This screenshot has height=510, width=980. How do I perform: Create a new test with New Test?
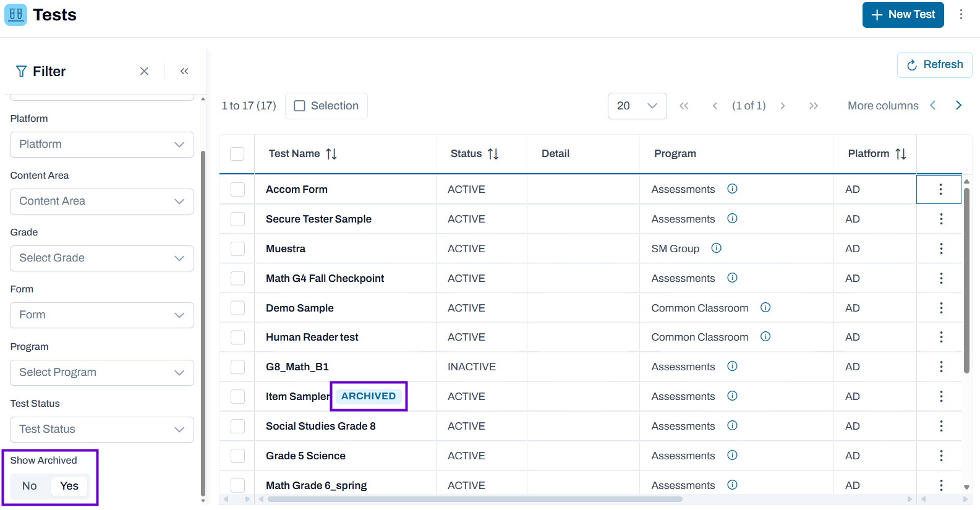coord(903,14)
